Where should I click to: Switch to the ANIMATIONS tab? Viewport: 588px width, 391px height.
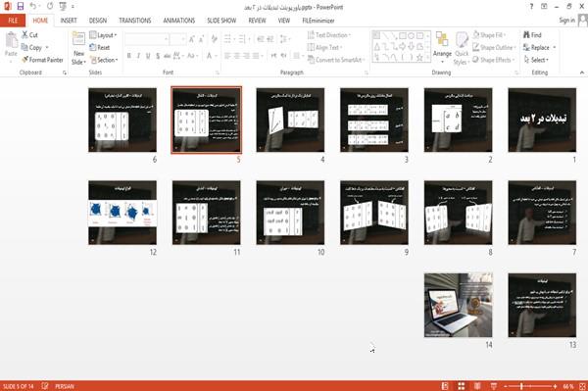coord(179,21)
